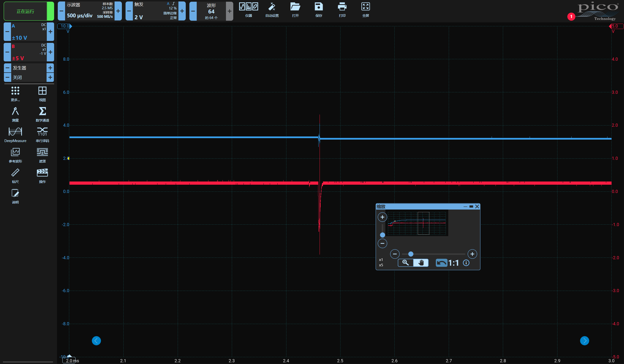Open the 更多... menu
The image size is (624, 364).
(x=15, y=94)
